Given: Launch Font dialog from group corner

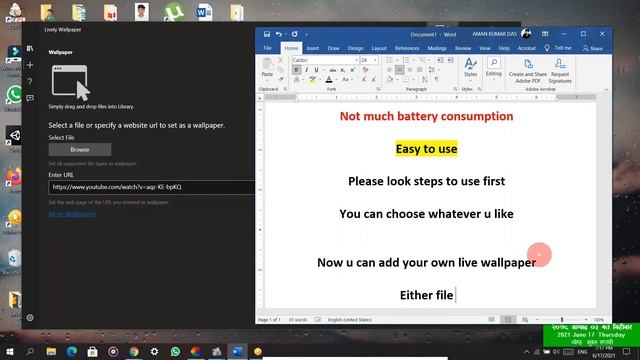Looking at the screenshot, I should pos(378,89).
